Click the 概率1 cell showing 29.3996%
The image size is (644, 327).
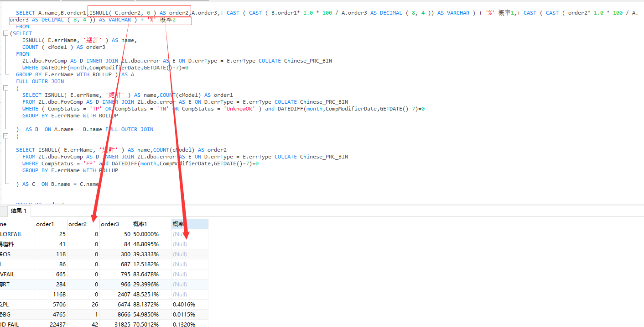tap(152, 284)
